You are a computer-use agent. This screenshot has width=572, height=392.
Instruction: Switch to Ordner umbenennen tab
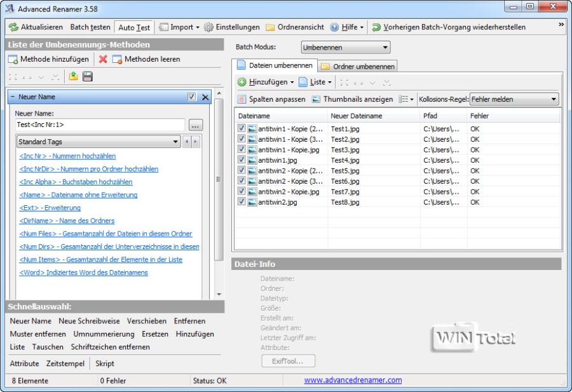(358, 66)
